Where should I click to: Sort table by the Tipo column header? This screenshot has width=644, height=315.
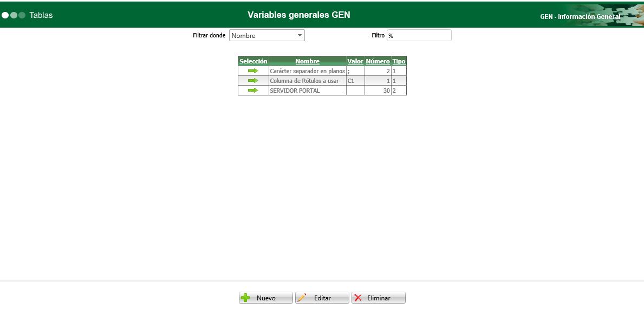click(x=399, y=61)
